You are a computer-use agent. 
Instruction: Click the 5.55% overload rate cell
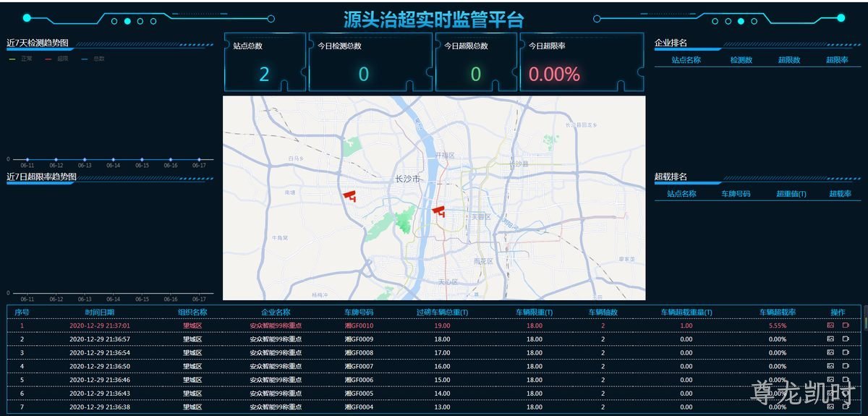(778, 326)
